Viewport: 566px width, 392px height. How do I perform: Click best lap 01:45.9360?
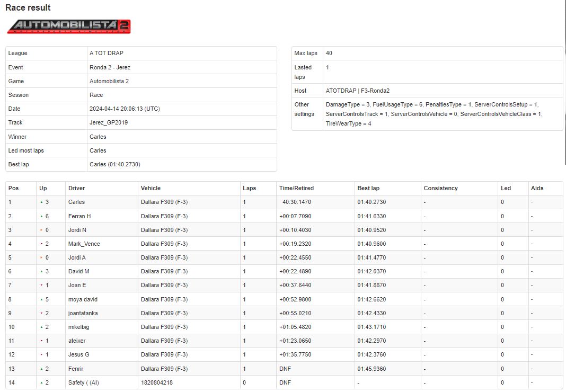[x=372, y=369]
